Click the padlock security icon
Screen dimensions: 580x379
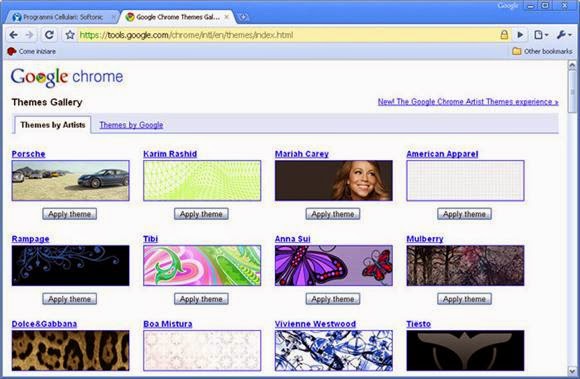(x=504, y=35)
